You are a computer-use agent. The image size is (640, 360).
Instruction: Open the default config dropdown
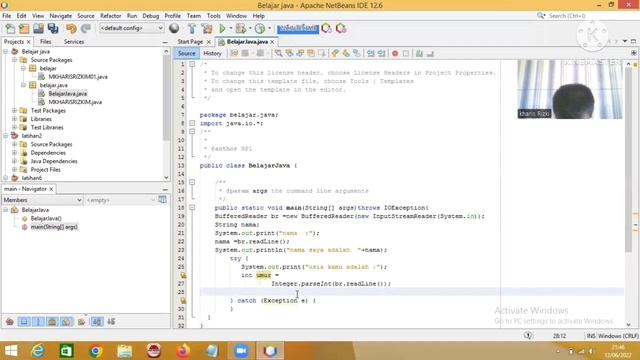[131, 28]
